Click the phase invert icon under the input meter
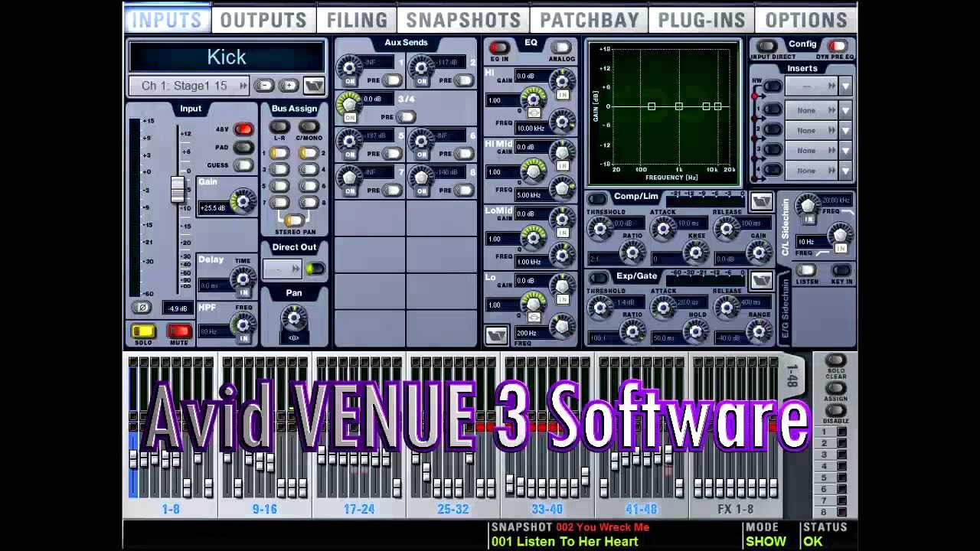The image size is (980, 551). pyautogui.click(x=142, y=308)
